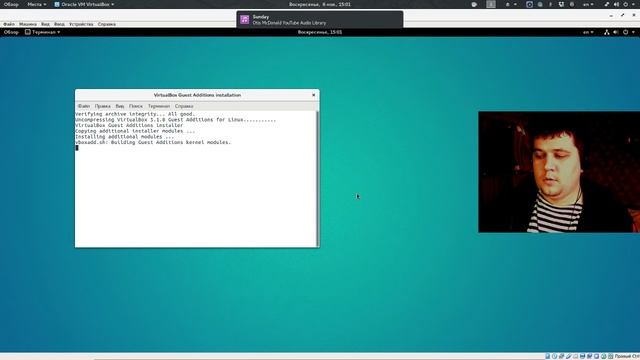Click the terminal vertical scrollbar
This screenshot has height=360, width=640.
[x=318, y=178]
